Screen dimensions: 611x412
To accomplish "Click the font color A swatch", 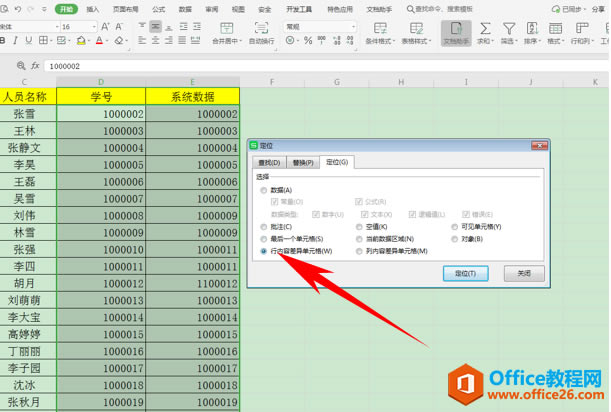I will tap(99, 41).
